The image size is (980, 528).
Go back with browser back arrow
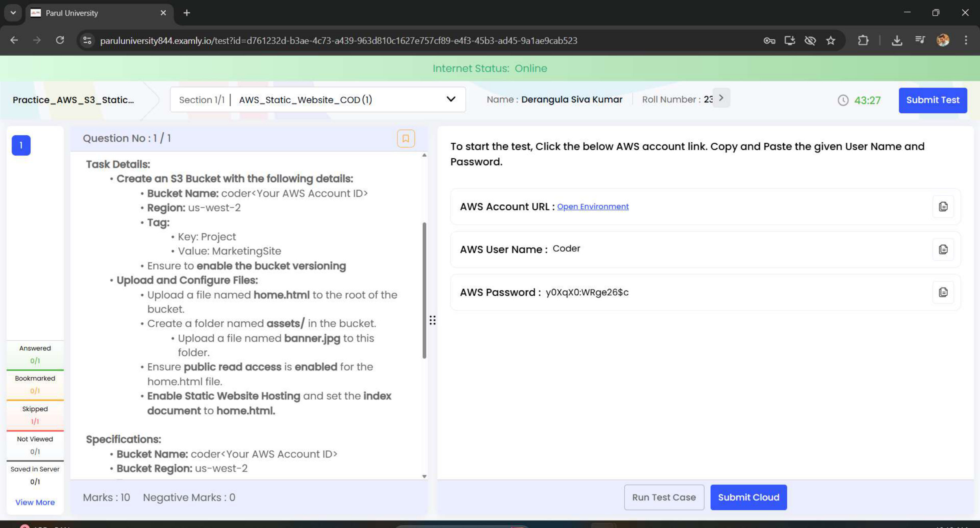pyautogui.click(x=14, y=40)
